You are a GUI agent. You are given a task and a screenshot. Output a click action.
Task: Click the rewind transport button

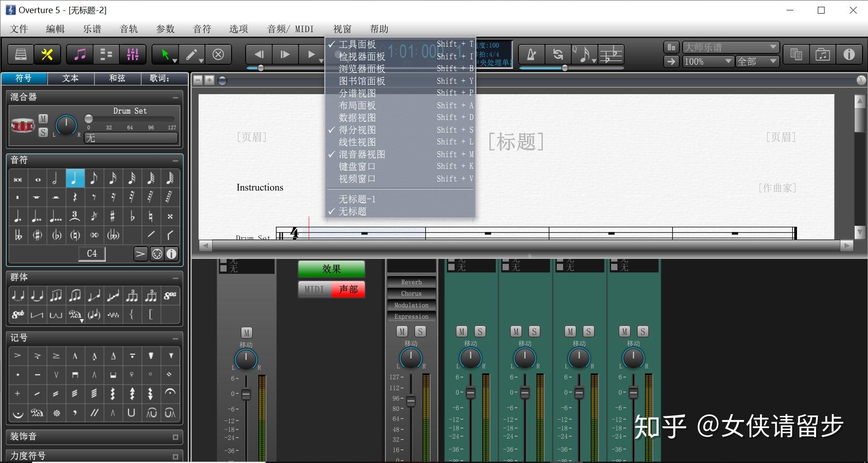pos(259,55)
